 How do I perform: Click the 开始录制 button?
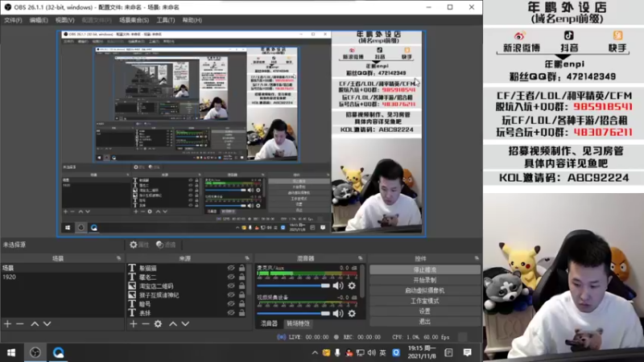point(425,280)
